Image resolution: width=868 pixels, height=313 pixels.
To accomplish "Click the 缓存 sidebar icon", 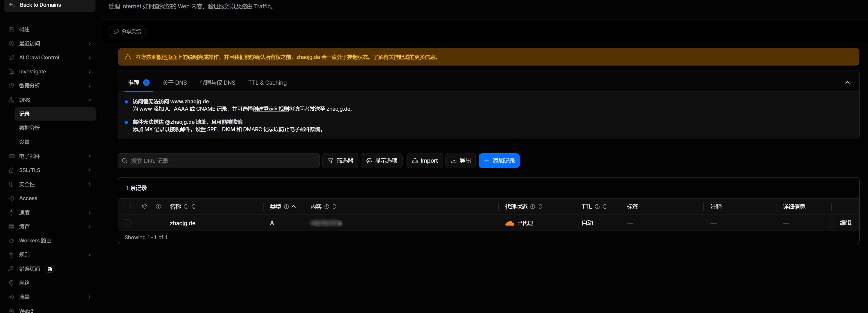I will (12, 227).
